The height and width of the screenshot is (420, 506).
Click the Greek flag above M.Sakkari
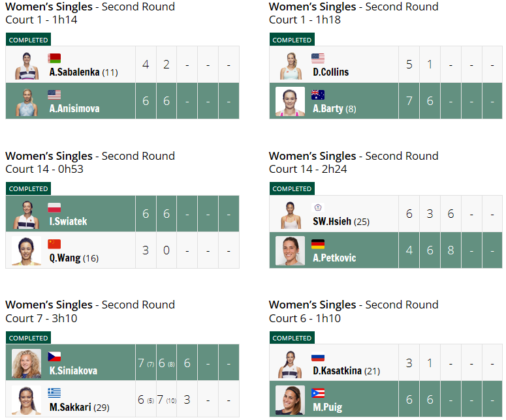click(x=54, y=393)
